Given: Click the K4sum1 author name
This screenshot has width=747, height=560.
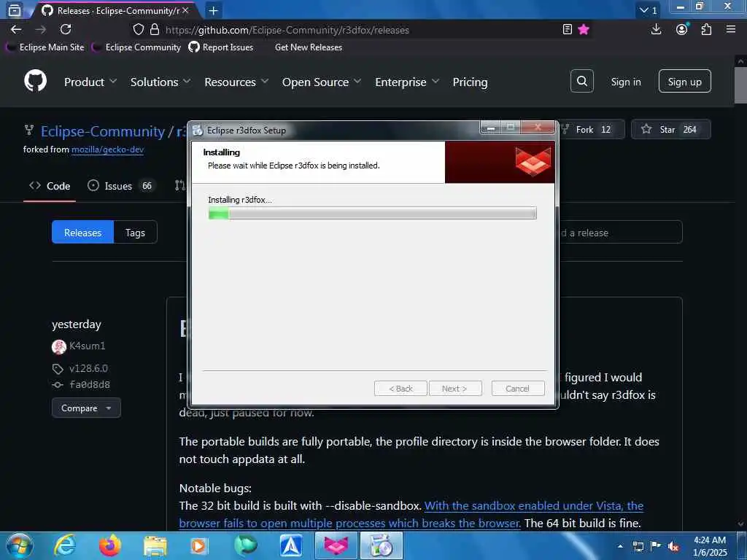Looking at the screenshot, I should 88,346.
